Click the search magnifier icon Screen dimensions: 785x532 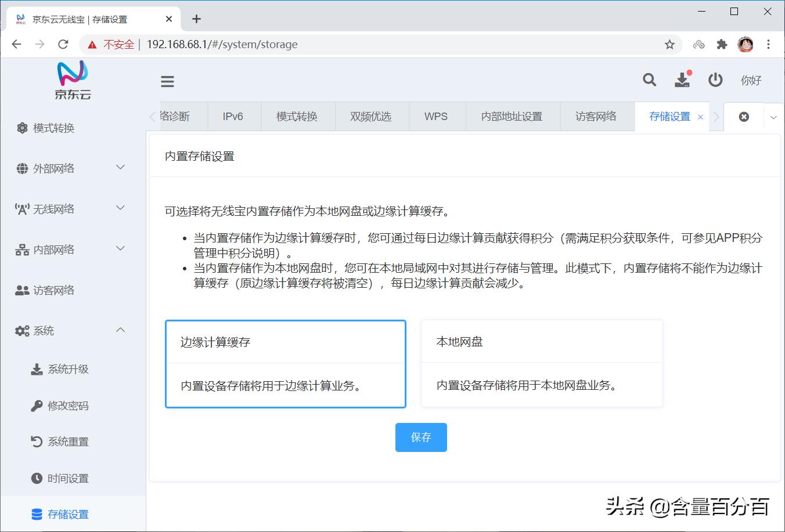649,80
